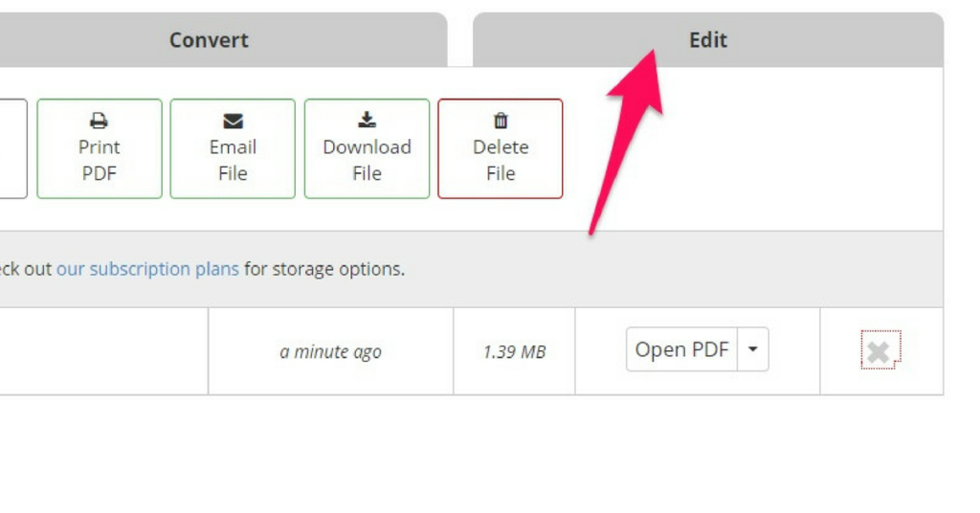Click the Download File text label
The image size is (980, 513).
(367, 160)
